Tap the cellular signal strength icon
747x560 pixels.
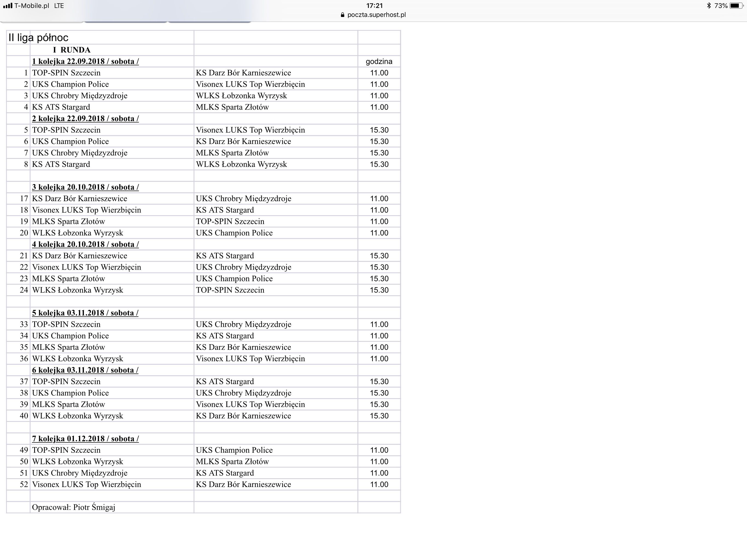(7, 6)
